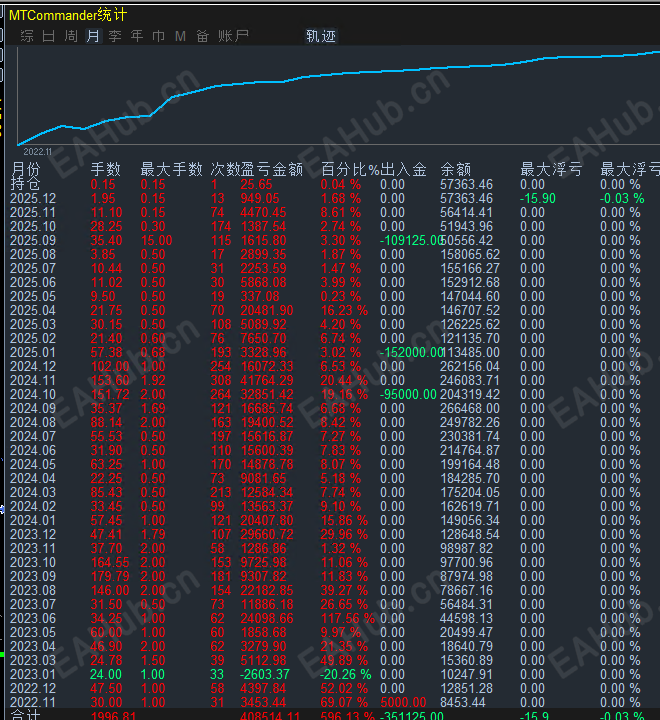
Task: Select the 2024.10 month row
Action: pyautogui.click(x=330, y=394)
